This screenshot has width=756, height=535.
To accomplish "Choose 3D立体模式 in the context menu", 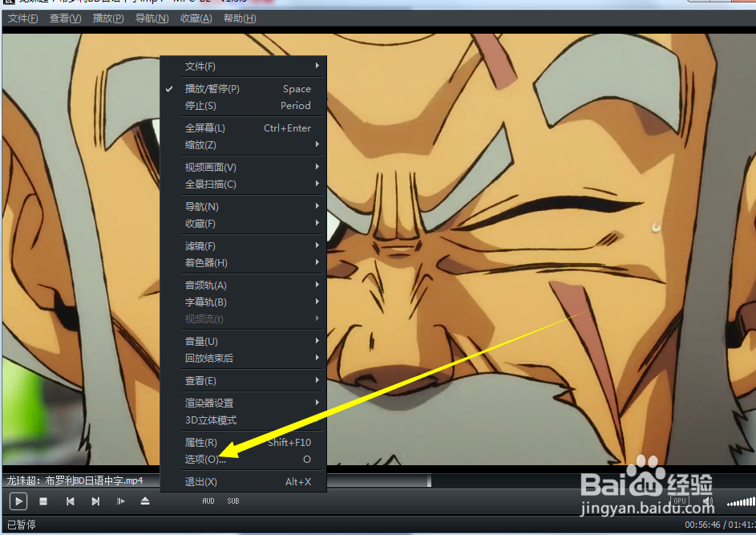I will tap(244, 420).
